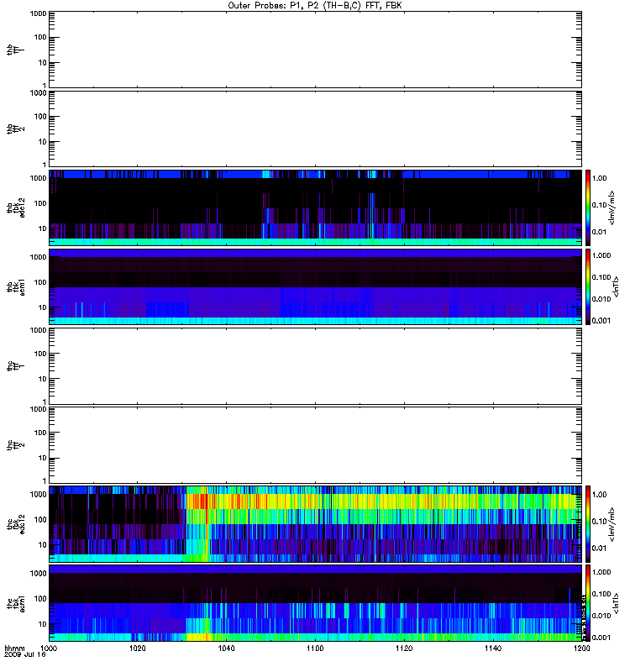Click the '0.100' tick on thc scm1 color bar
Screen dimensions: 630x672
(x=601, y=594)
